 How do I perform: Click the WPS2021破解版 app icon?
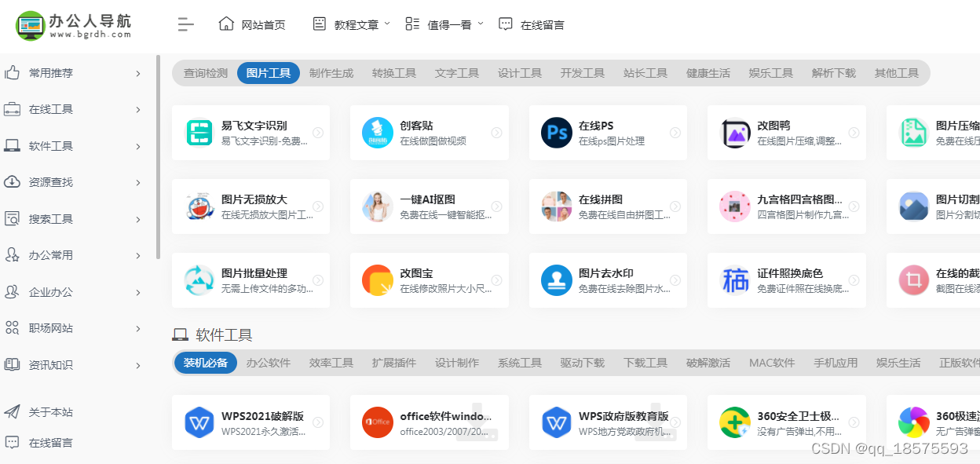[x=199, y=422]
